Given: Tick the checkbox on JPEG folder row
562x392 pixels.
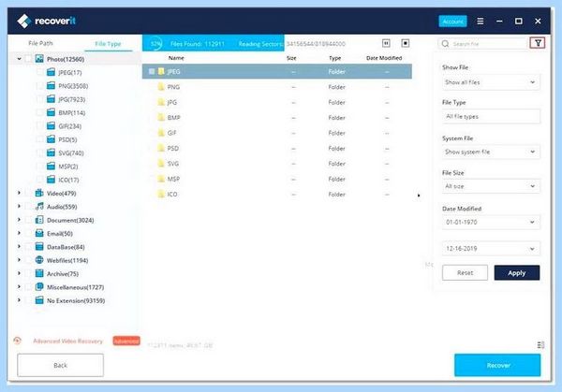Looking at the screenshot, I should (152, 71).
